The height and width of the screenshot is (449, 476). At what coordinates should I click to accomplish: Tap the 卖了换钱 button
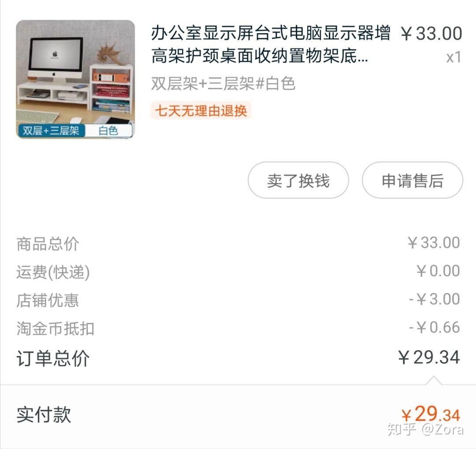point(298,180)
